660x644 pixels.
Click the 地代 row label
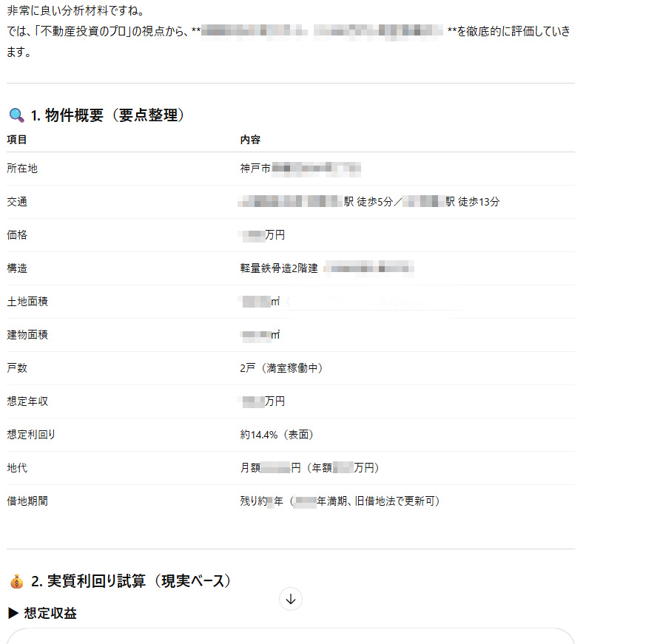click(17, 468)
